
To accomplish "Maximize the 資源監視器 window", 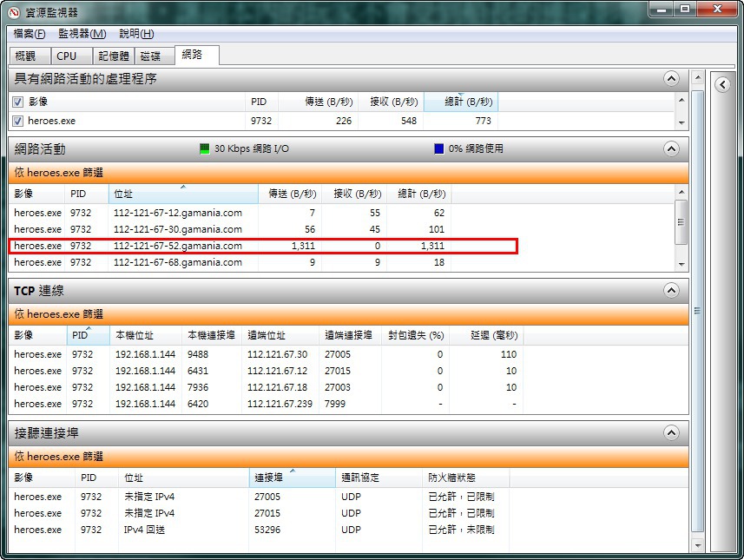I will pos(685,9).
